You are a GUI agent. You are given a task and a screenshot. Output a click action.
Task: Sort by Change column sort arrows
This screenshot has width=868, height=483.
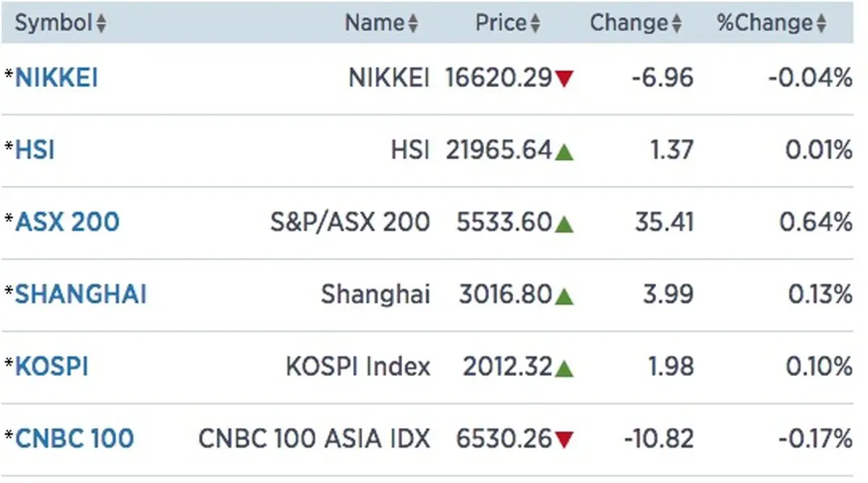(x=676, y=24)
